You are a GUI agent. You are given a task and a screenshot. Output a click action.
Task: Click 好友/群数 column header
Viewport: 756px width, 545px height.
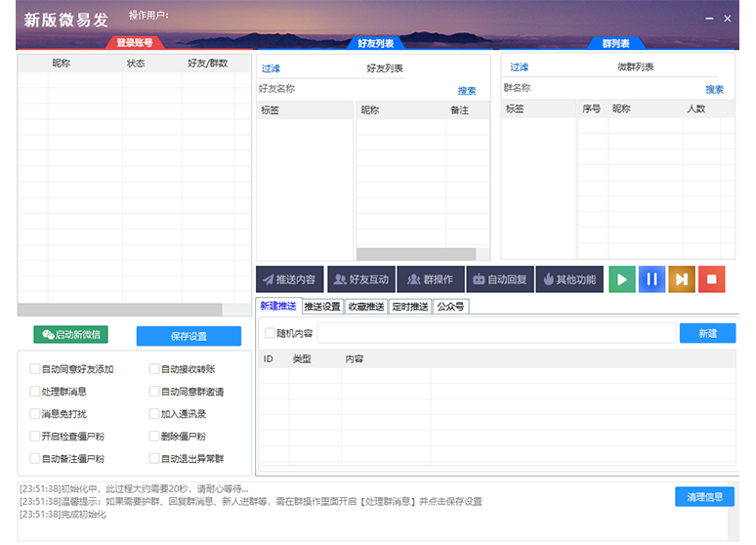click(208, 63)
